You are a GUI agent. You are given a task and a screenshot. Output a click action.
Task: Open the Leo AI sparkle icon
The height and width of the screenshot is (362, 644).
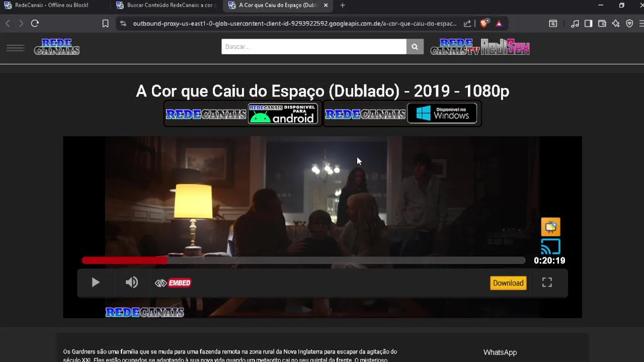tap(616, 24)
